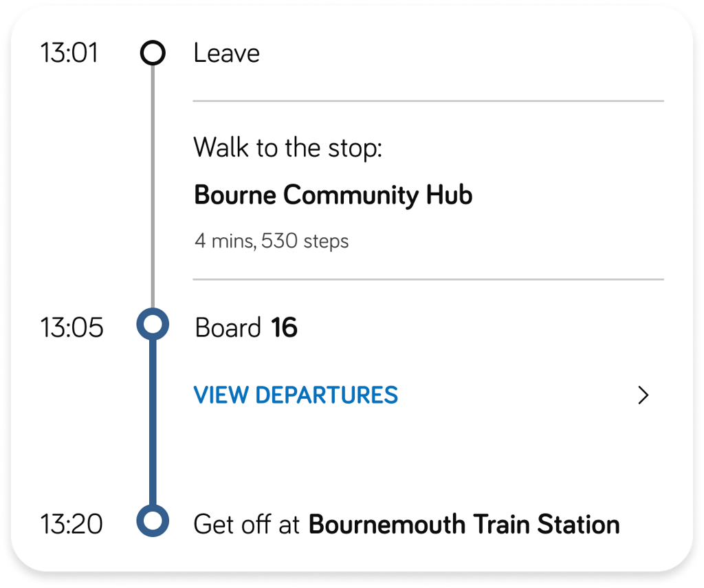Click the 4 mins, 530 steps detail
Viewport: 704px width, 588px height.
(272, 241)
